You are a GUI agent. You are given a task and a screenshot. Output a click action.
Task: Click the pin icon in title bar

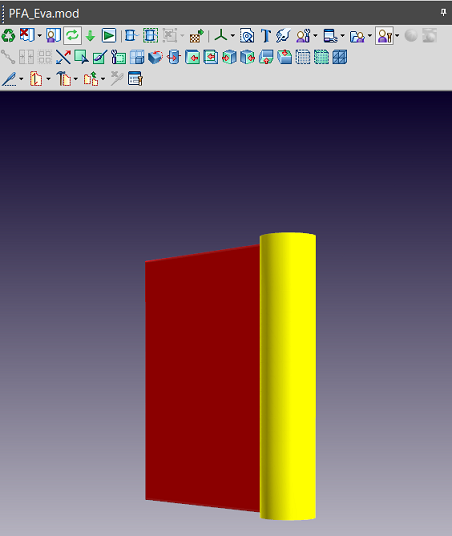click(443, 13)
